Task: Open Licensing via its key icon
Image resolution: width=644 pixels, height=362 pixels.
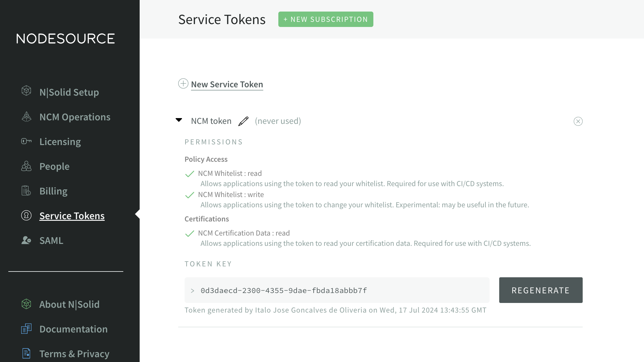Action: pyautogui.click(x=26, y=141)
